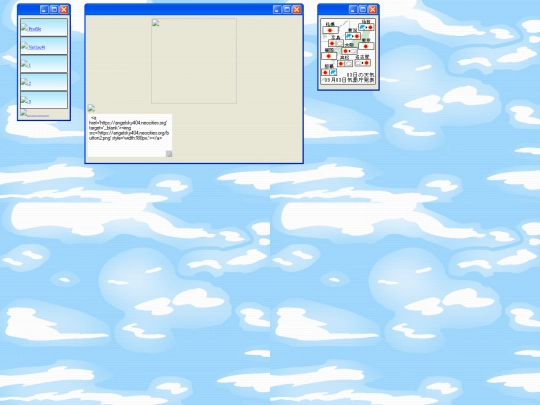Click inside the HTML embed code text area
This screenshot has height=405, width=540.
130,135
